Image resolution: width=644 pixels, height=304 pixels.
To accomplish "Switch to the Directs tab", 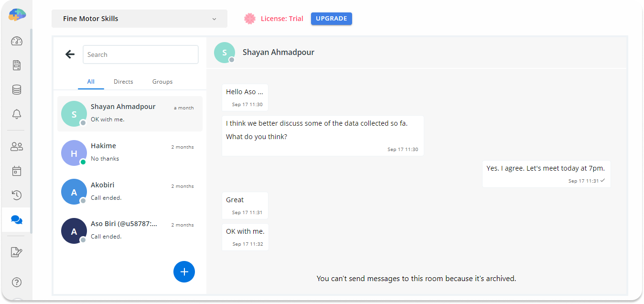I will click(123, 81).
